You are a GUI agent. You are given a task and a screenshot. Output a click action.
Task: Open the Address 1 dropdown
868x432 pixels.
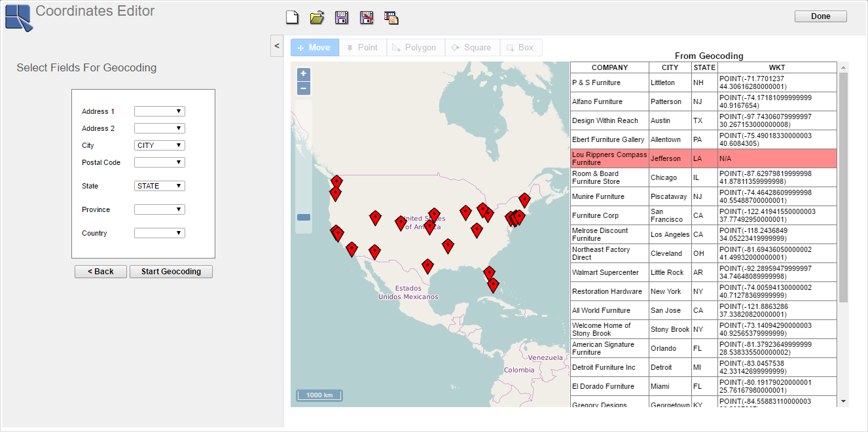click(x=160, y=111)
